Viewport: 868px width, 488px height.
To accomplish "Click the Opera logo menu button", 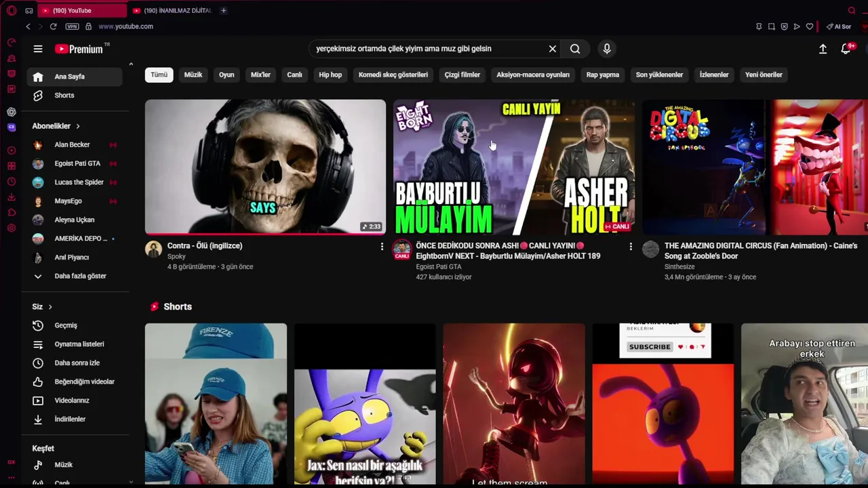I will tap(12, 11).
